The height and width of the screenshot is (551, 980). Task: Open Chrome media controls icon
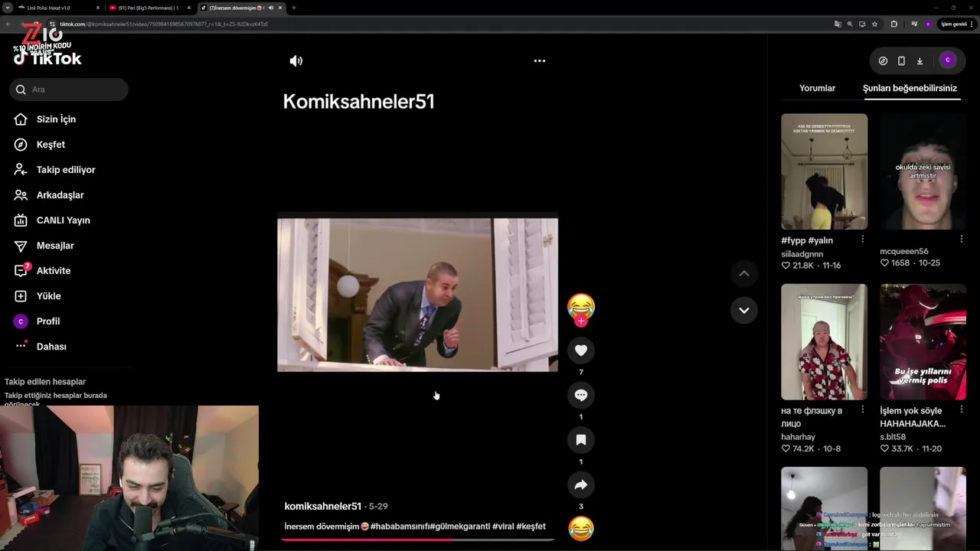(914, 24)
